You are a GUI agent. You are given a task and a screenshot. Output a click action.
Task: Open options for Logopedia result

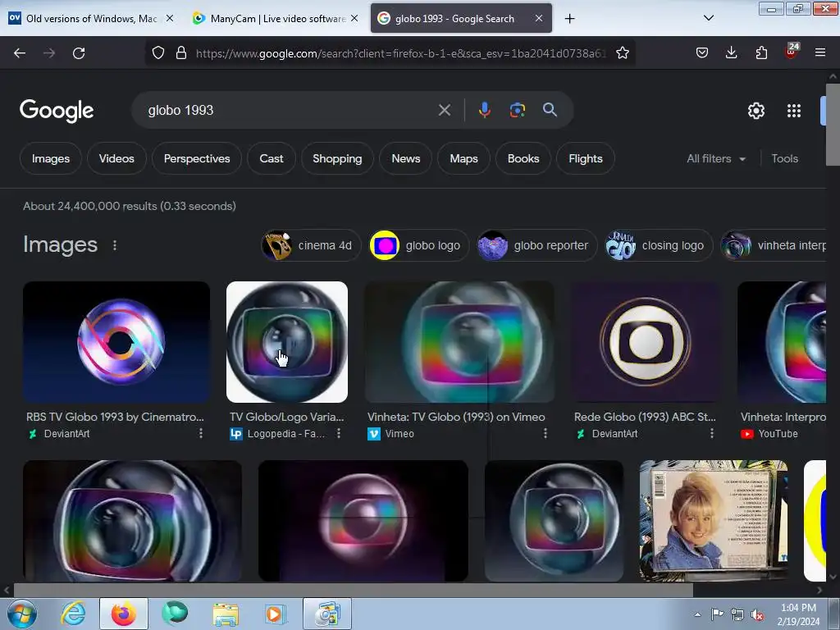point(339,433)
